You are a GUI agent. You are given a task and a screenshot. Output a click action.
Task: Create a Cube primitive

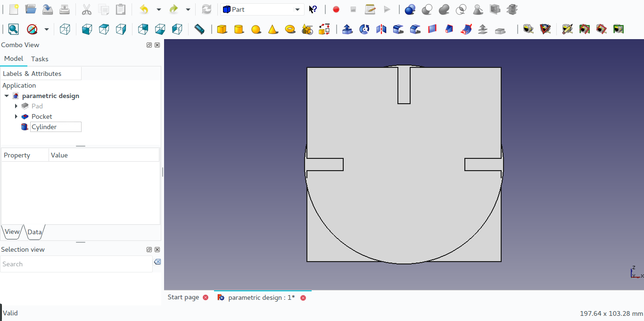222,29
